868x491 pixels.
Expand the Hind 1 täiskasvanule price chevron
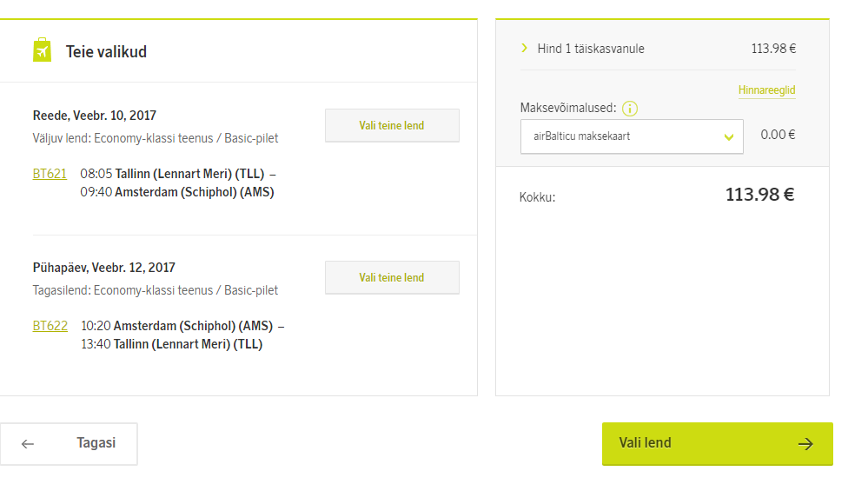tap(524, 48)
